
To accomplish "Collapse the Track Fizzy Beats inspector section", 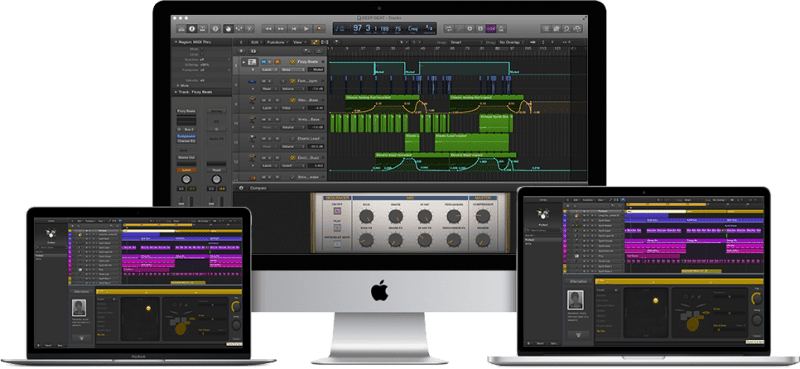I will click(x=176, y=92).
